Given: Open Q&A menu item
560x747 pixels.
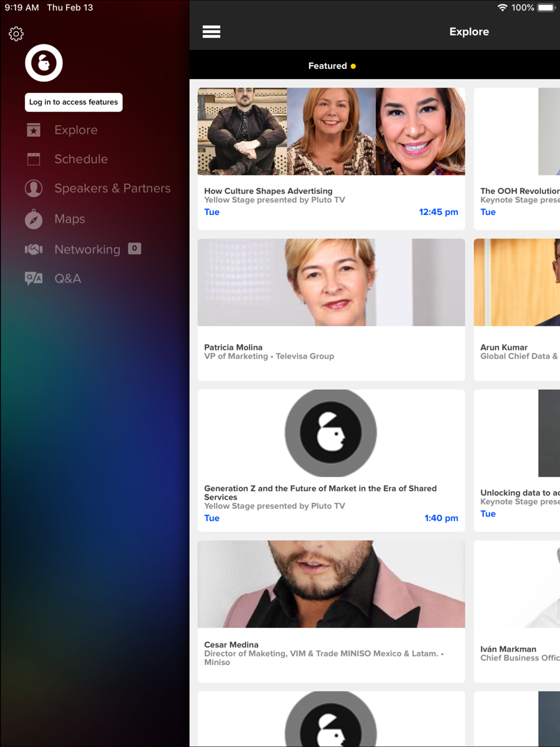Looking at the screenshot, I should pyautogui.click(x=68, y=278).
